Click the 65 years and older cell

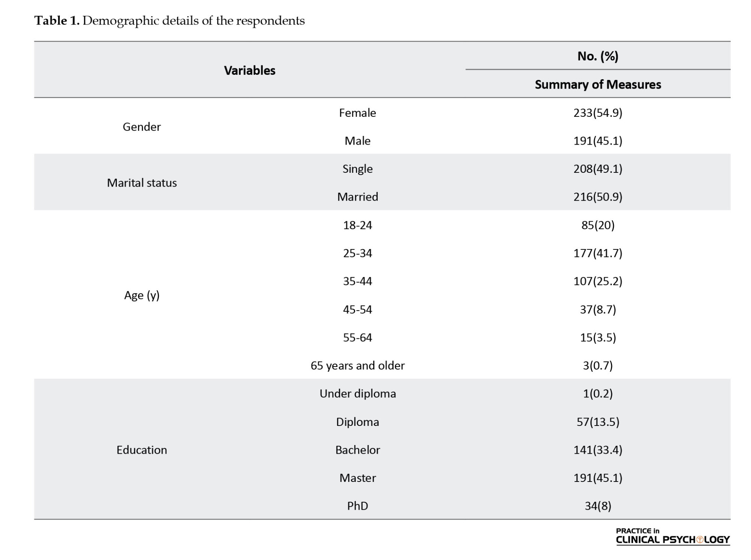pos(357,365)
